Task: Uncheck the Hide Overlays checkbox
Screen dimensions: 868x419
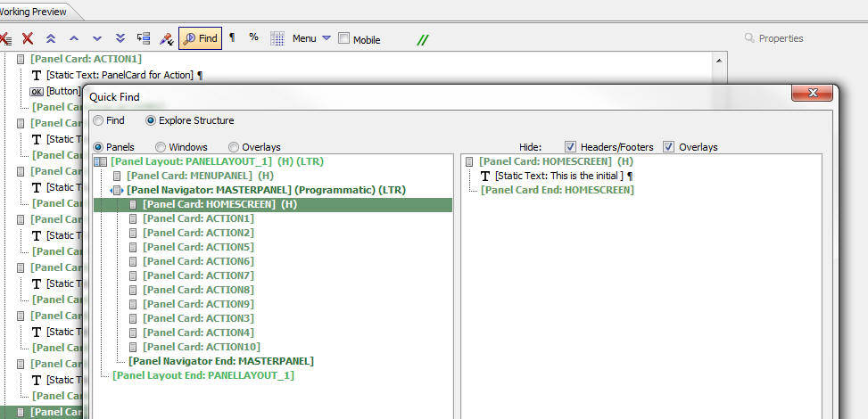Action: (x=669, y=147)
